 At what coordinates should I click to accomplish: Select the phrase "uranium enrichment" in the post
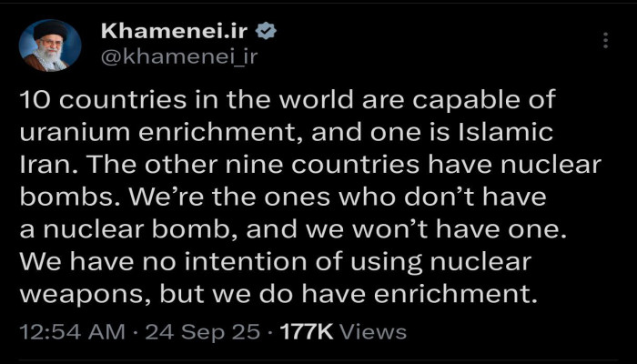click(x=160, y=133)
